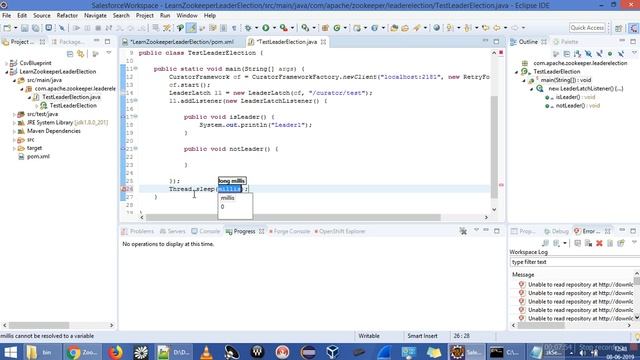Collapse LearnZookeeperLeaderElection project node
This screenshot has width=640, height=360.
pos(7,72)
